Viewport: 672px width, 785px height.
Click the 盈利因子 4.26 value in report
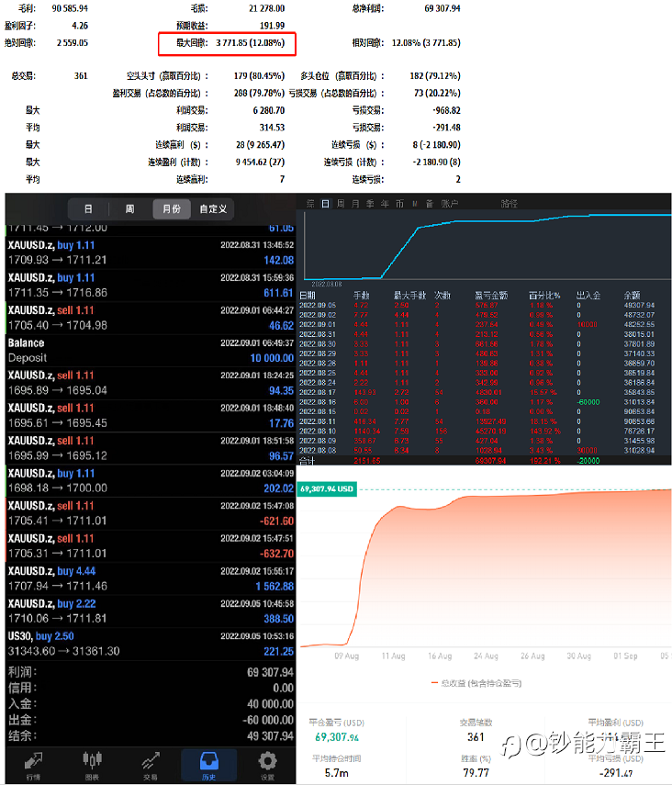pos(80,26)
